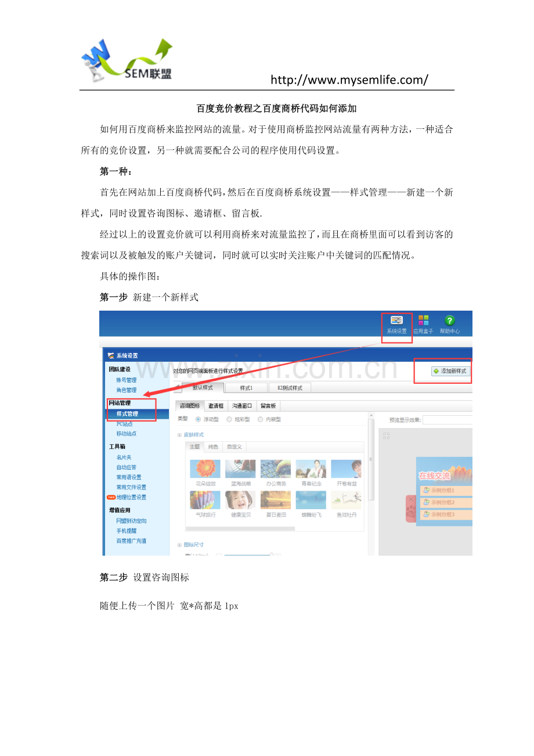Open the 沟通窗口 tab
534x756 pixels.
point(241,406)
